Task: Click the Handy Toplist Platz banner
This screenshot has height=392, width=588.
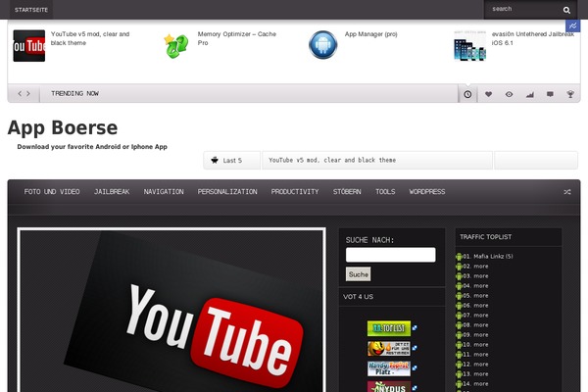Action: click(x=389, y=368)
